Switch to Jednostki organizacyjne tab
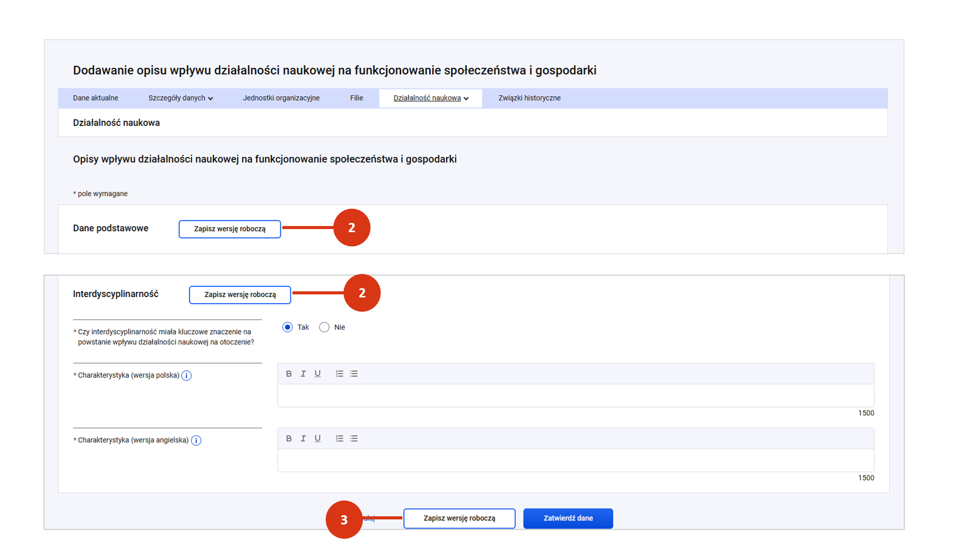 point(281,98)
